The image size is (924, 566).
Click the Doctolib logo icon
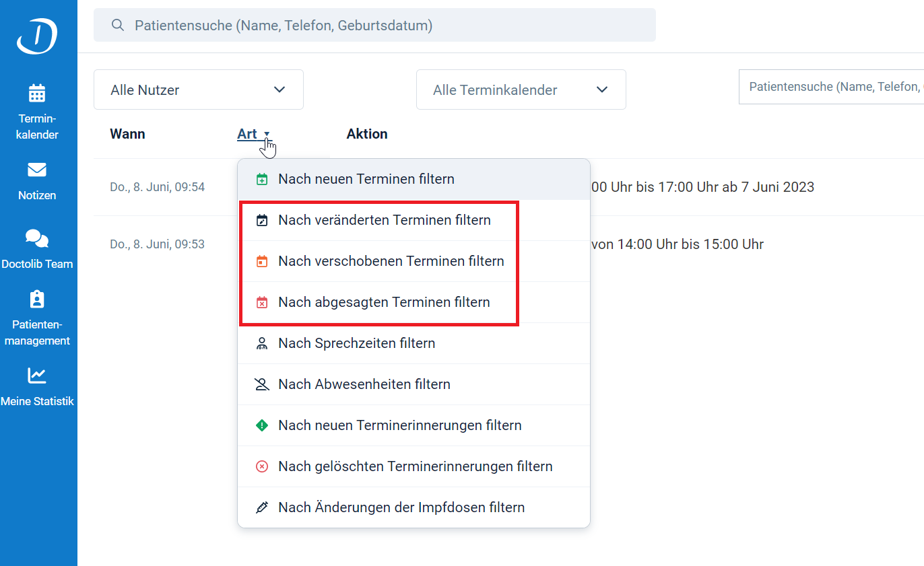pyautogui.click(x=37, y=36)
